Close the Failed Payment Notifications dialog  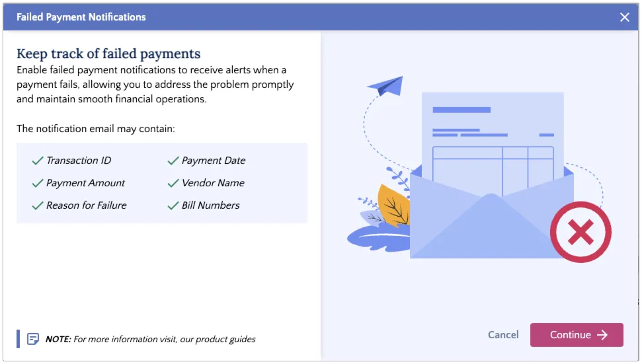pyautogui.click(x=624, y=17)
